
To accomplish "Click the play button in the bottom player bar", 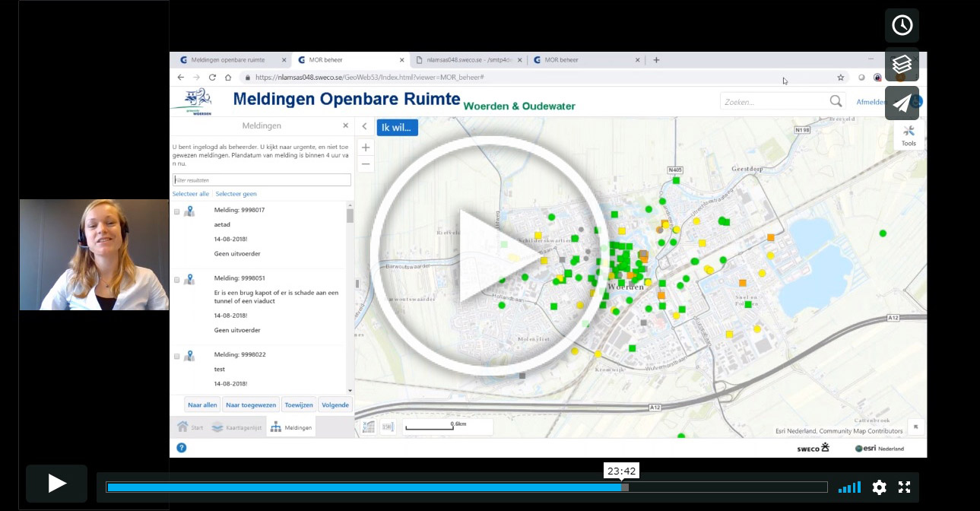I will pos(57,484).
